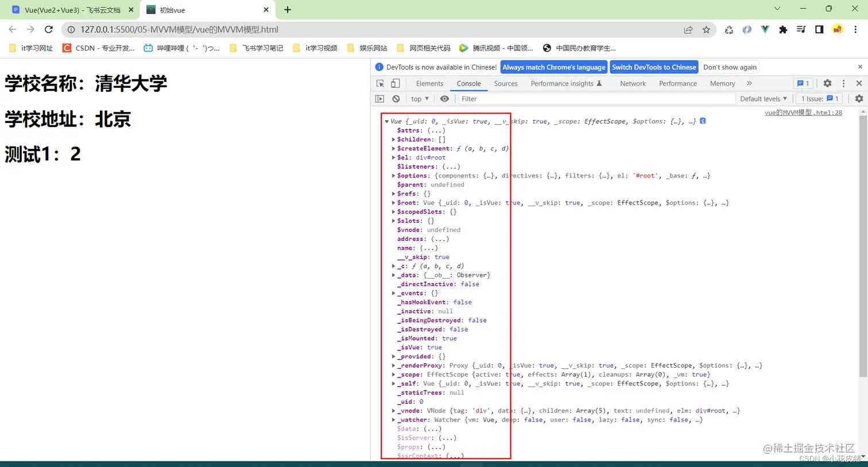Click Always match Chrome's language button
Image resolution: width=868 pixels, height=467 pixels.
(x=554, y=67)
